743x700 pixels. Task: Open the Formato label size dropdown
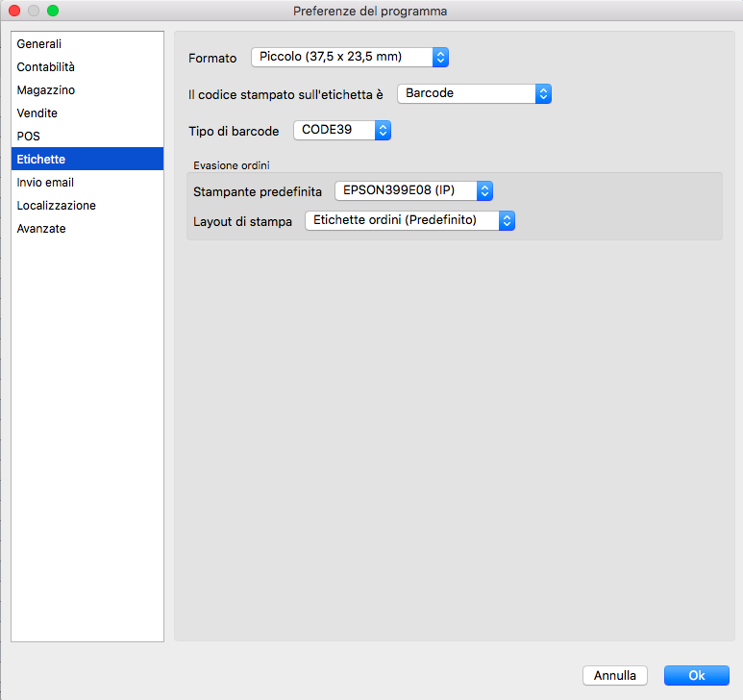coord(350,58)
